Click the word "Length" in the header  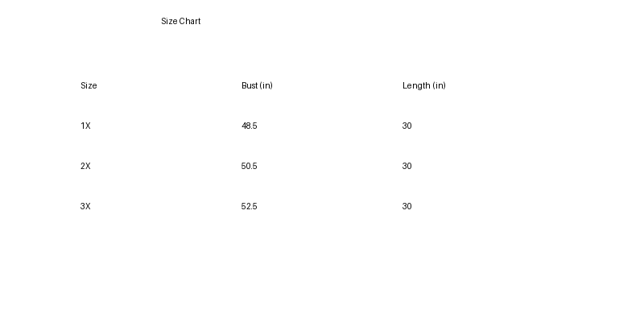416,86
